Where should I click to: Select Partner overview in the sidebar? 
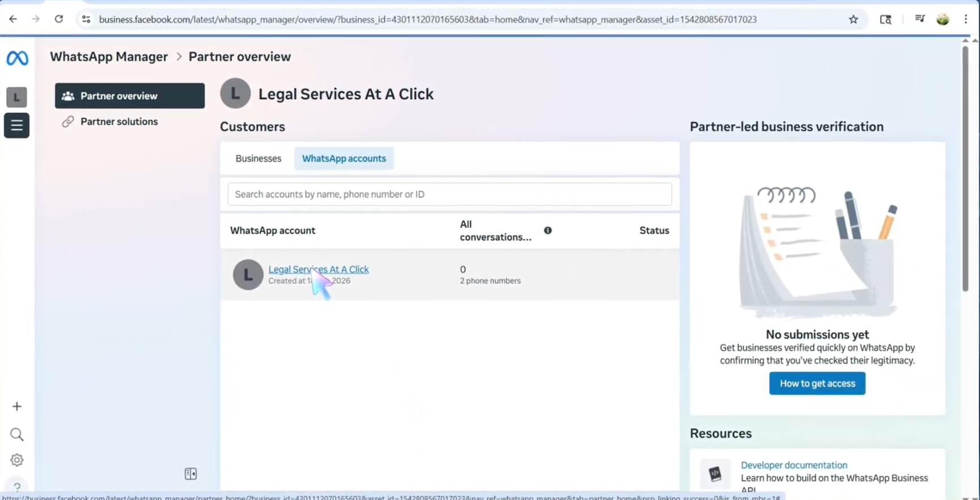pyautogui.click(x=129, y=96)
